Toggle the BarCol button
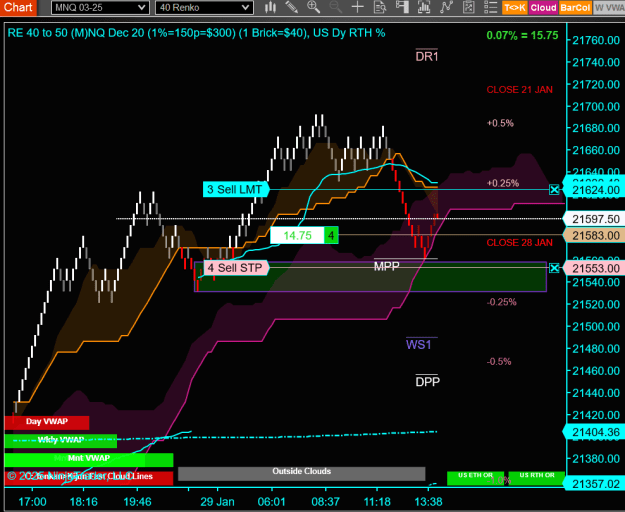 pos(574,8)
